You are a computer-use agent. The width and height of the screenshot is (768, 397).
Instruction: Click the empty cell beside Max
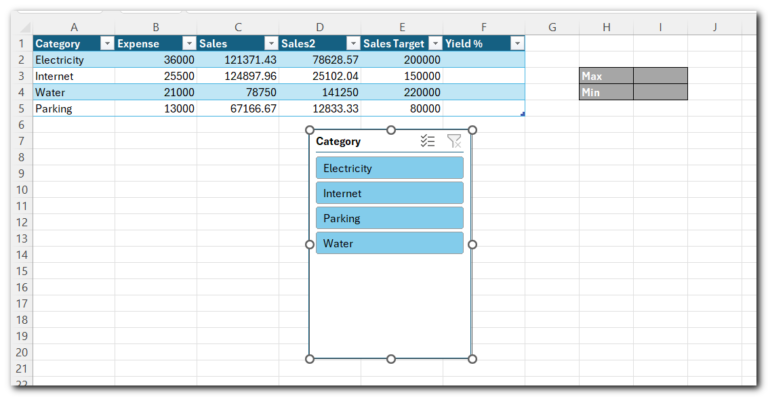pos(660,76)
